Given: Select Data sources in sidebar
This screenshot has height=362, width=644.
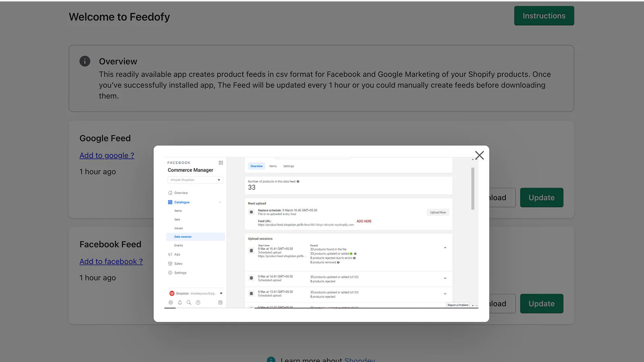Looking at the screenshot, I should pyautogui.click(x=195, y=237).
